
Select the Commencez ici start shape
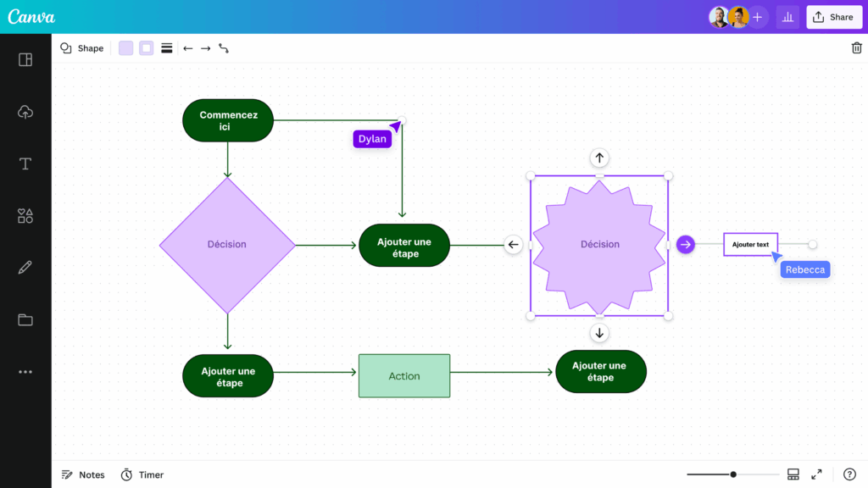tap(228, 120)
